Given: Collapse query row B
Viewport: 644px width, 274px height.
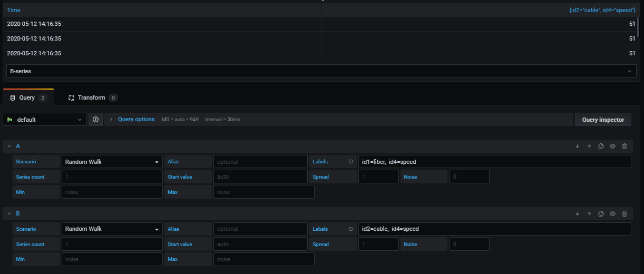Looking at the screenshot, I should coord(9,213).
